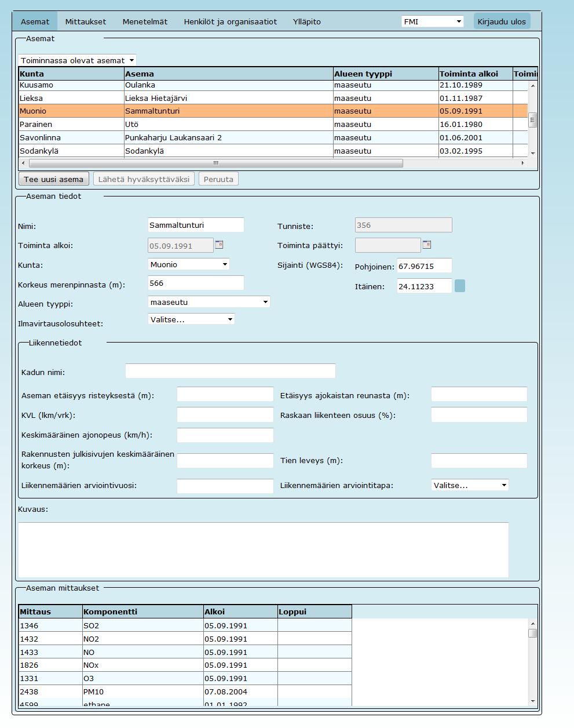Image resolution: width=574 pixels, height=728 pixels.
Task: Click the Raskaan liikenteen osuus field
Action: point(479,415)
